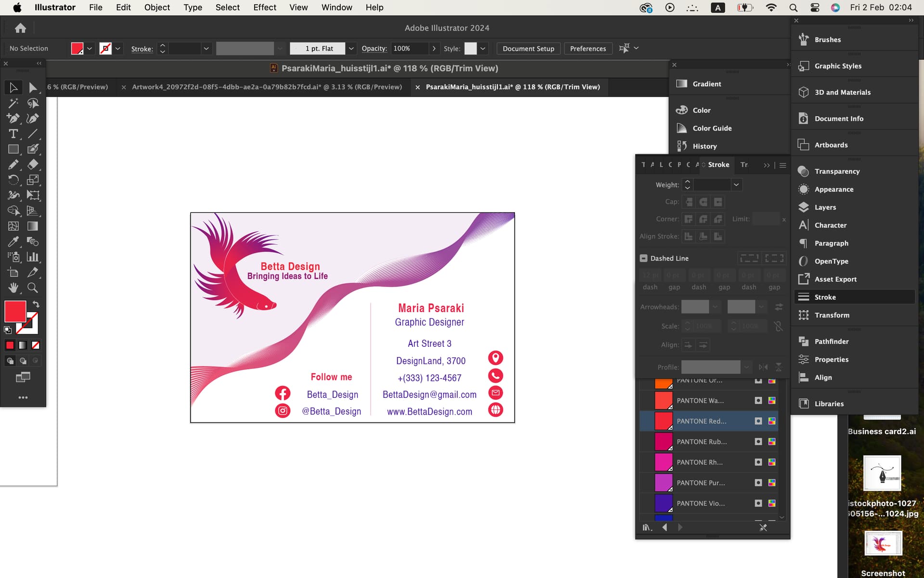The height and width of the screenshot is (578, 924).
Task: Open the Window menu
Action: (x=337, y=7)
